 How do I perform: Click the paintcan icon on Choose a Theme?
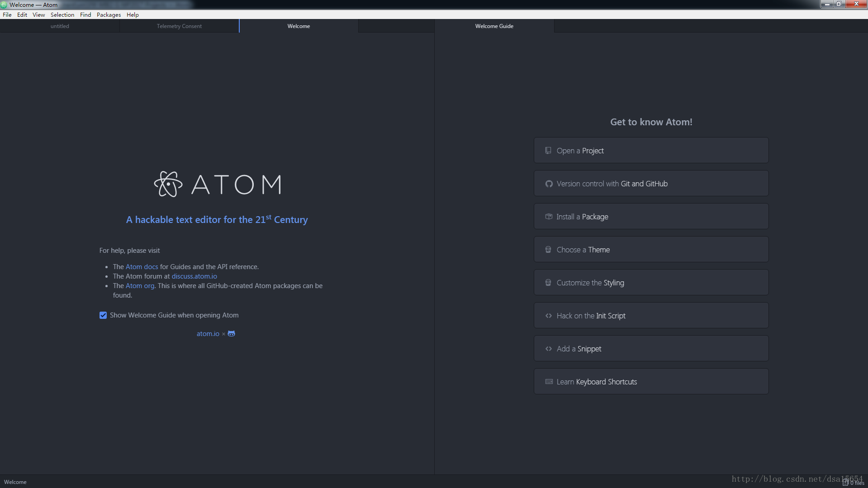pos(548,250)
